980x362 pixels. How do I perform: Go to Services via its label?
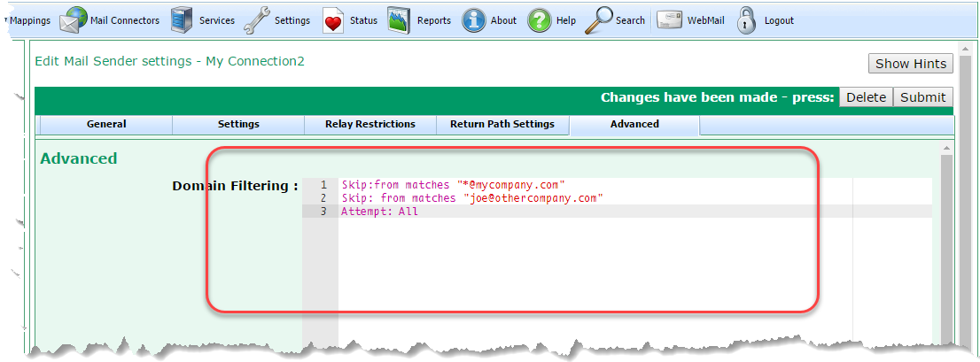click(x=217, y=20)
